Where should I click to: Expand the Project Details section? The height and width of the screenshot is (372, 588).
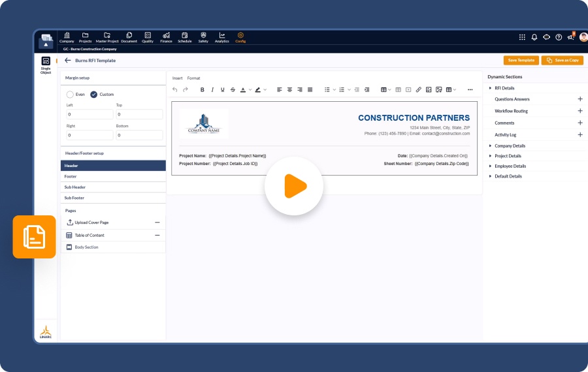(490, 156)
